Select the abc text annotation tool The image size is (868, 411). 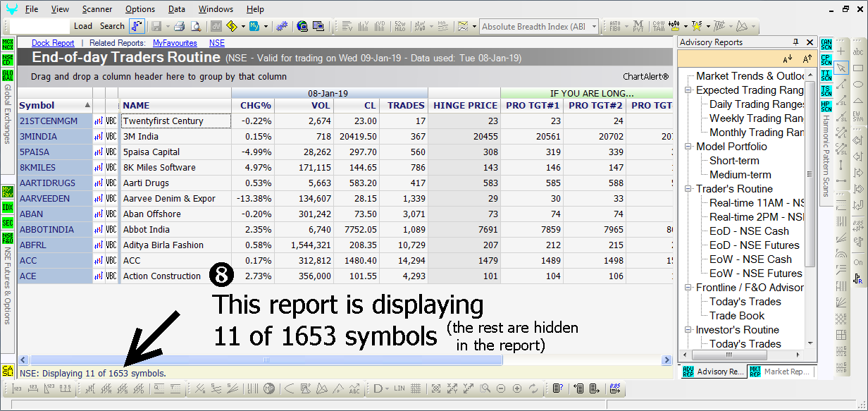(859, 52)
